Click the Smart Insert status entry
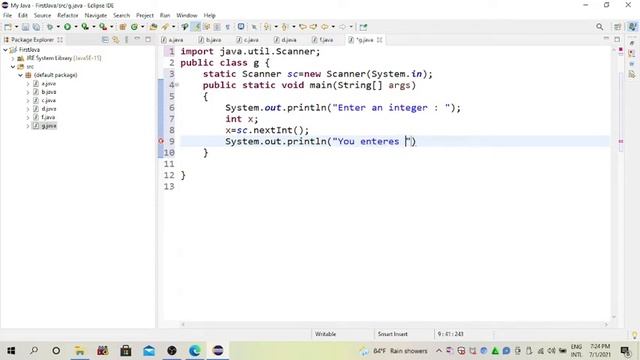640x360 pixels. point(393,334)
